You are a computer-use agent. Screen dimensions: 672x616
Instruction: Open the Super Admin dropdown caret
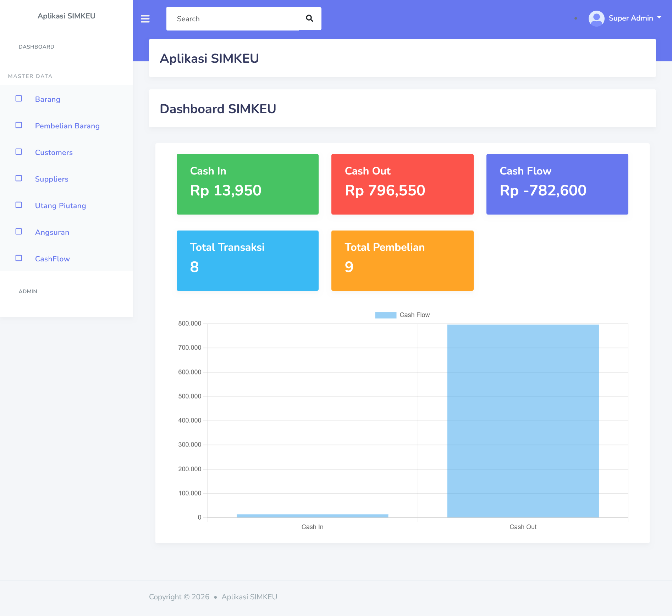659,17
